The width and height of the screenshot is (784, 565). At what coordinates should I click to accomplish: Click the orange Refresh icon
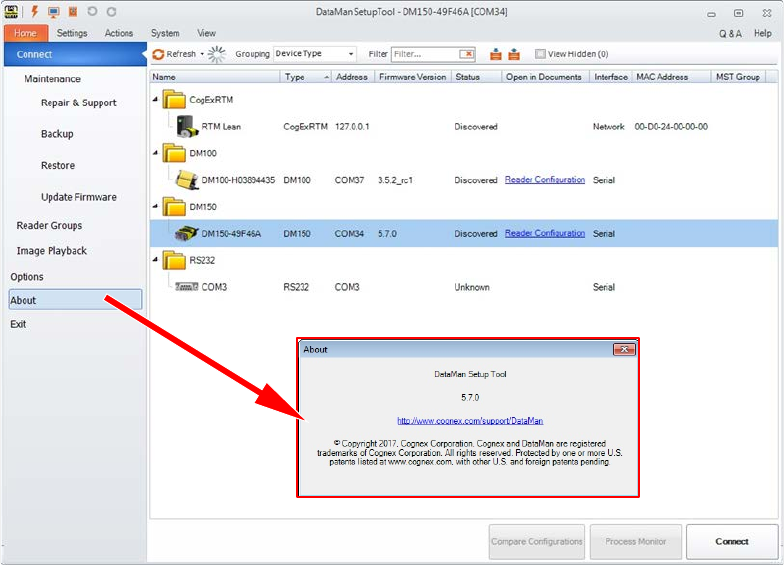pos(158,54)
